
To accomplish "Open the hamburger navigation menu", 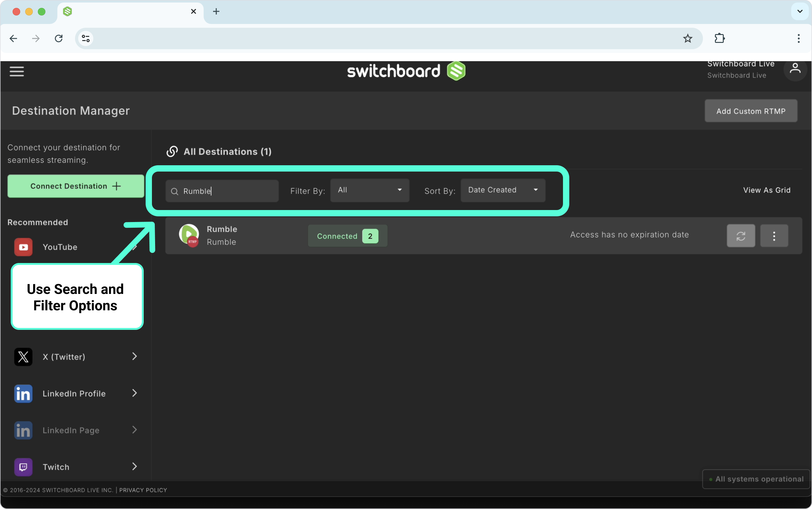I will (17, 71).
